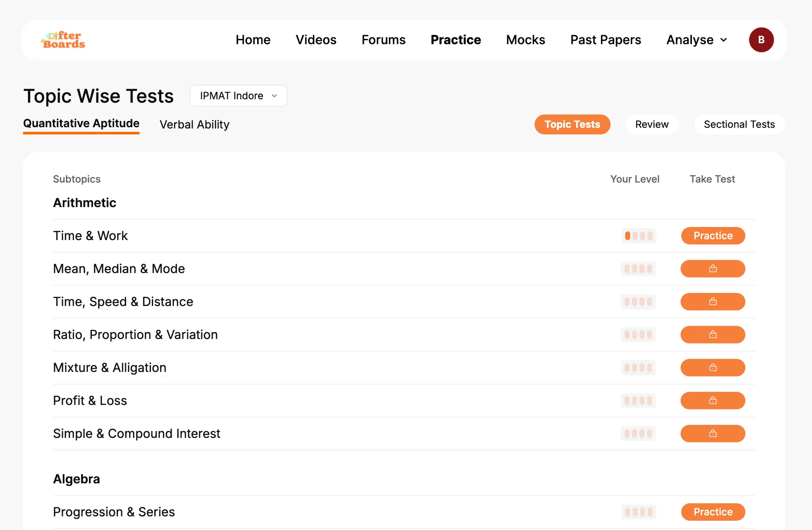Screen dimensions: 812x530
Task: Select Topic Tests pill
Action: tap(572, 124)
